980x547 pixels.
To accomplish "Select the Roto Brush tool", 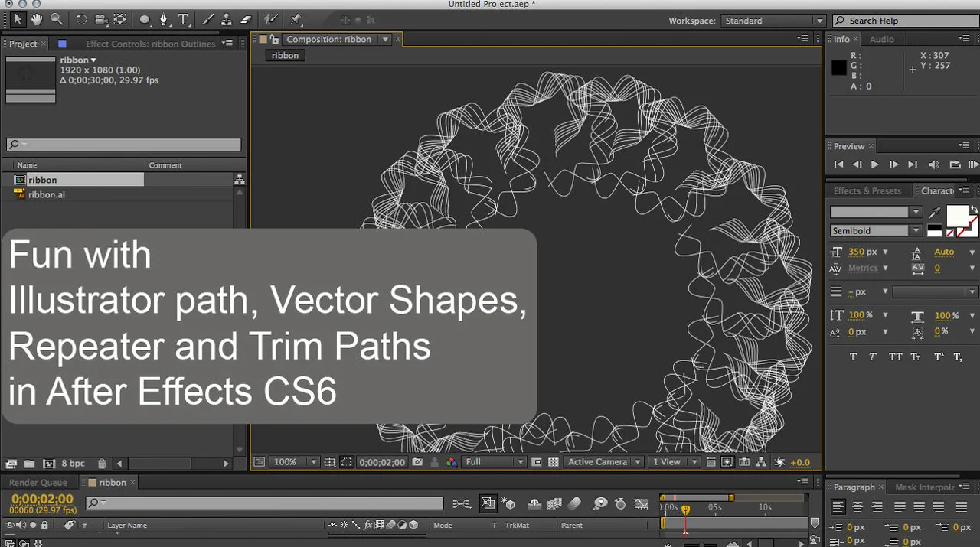I will 271,20.
